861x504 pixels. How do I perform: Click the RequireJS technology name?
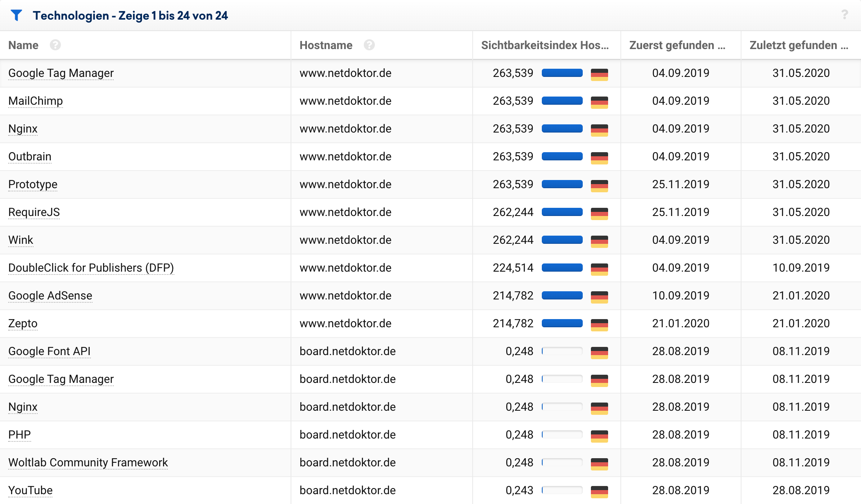(34, 212)
